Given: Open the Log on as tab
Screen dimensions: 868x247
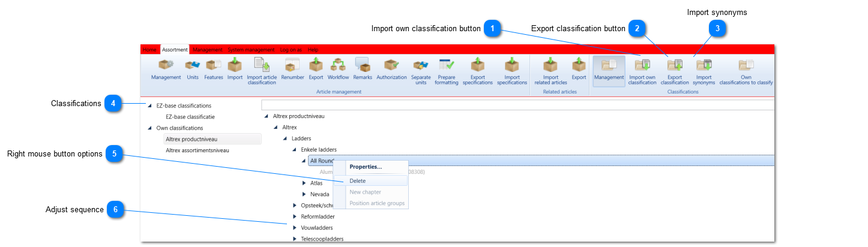Looking at the screenshot, I should click(291, 50).
